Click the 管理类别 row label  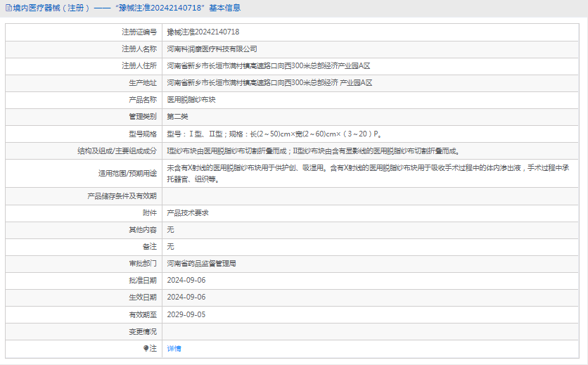pos(143,116)
